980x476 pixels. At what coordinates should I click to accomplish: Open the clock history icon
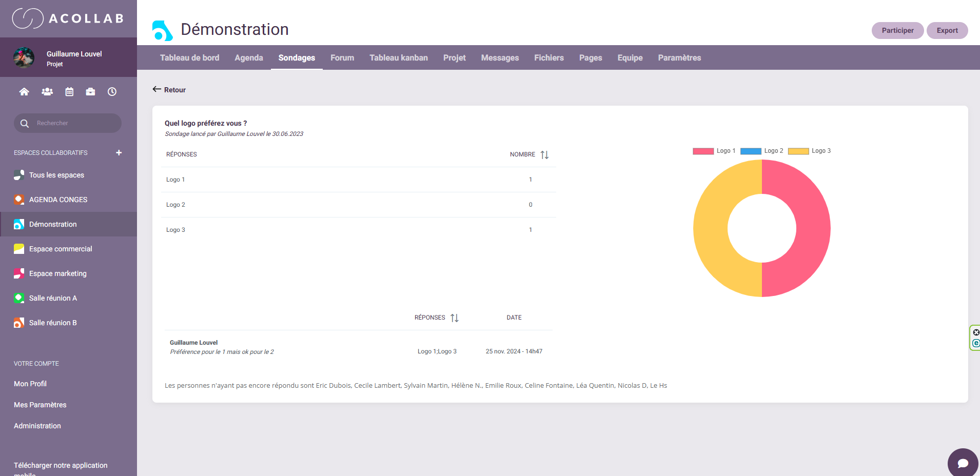(112, 92)
